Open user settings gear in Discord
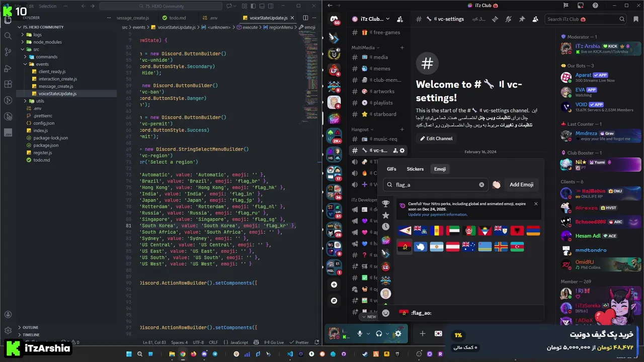This screenshot has height=362, width=644. click(x=398, y=333)
